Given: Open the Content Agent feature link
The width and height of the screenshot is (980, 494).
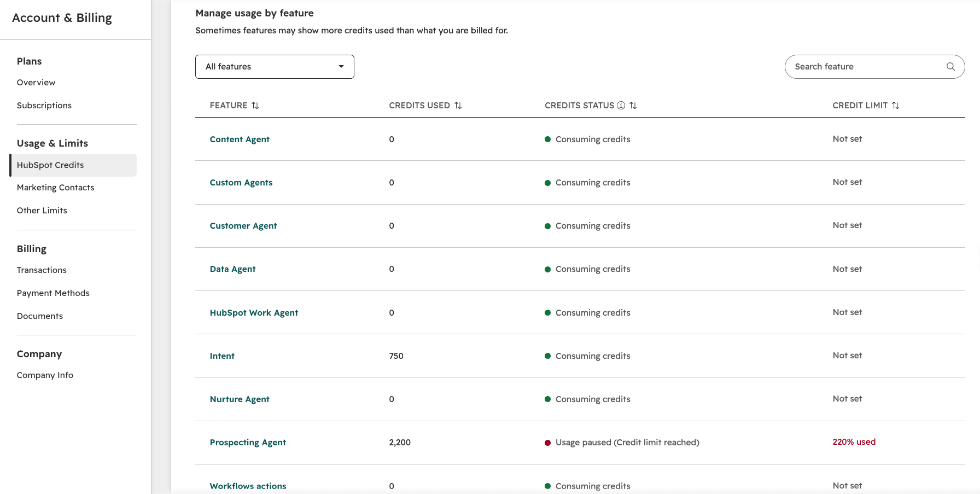Looking at the screenshot, I should pos(240,140).
